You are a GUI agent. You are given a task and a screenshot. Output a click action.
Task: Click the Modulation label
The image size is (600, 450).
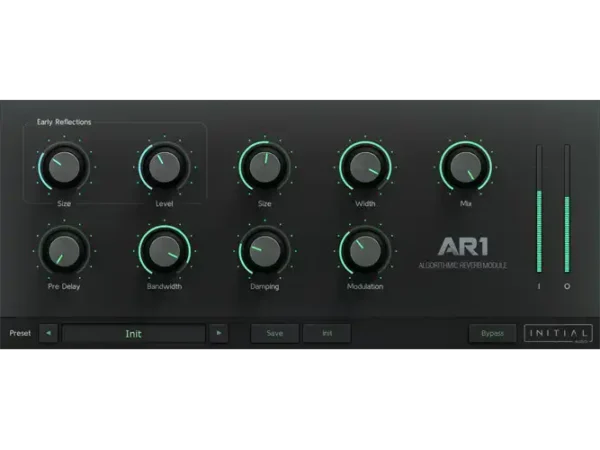[x=365, y=286]
